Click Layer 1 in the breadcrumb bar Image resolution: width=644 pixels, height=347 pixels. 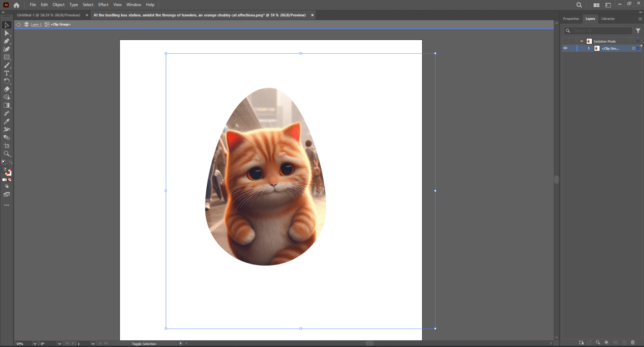click(36, 24)
